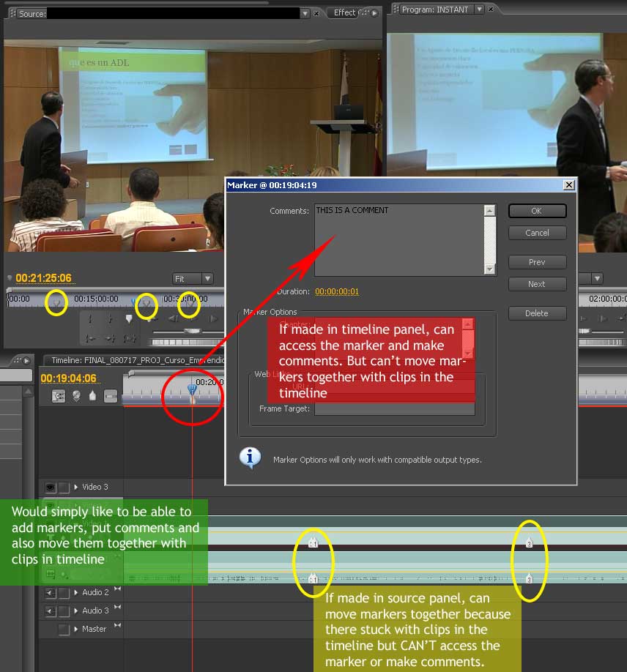Select the Timeline: FINAL_080717_PROJ tab

(x=138, y=360)
